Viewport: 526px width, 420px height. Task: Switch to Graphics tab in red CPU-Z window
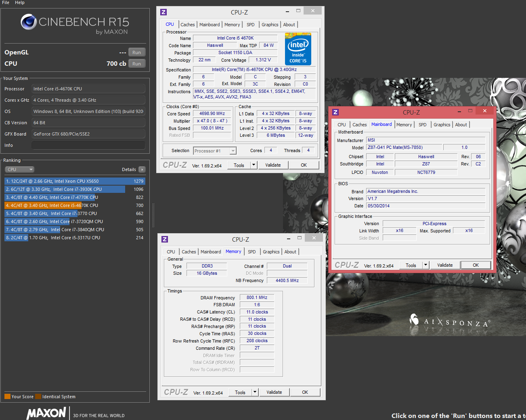pyautogui.click(x=442, y=125)
